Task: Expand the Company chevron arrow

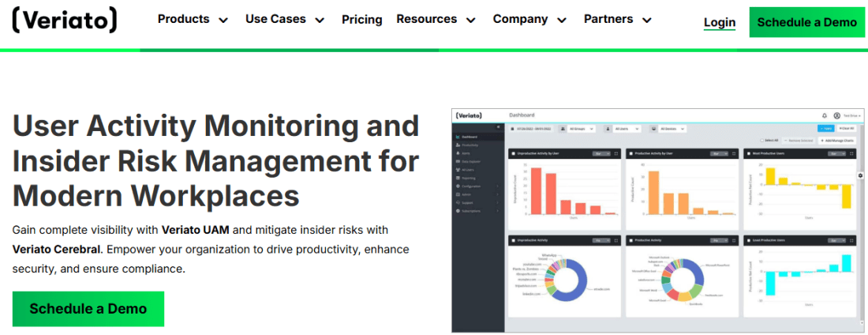Action: tap(562, 20)
